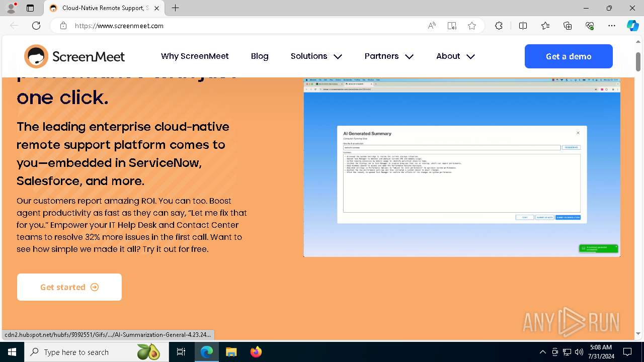Open Task View on taskbar
The width and height of the screenshot is (644, 362).
point(181,352)
